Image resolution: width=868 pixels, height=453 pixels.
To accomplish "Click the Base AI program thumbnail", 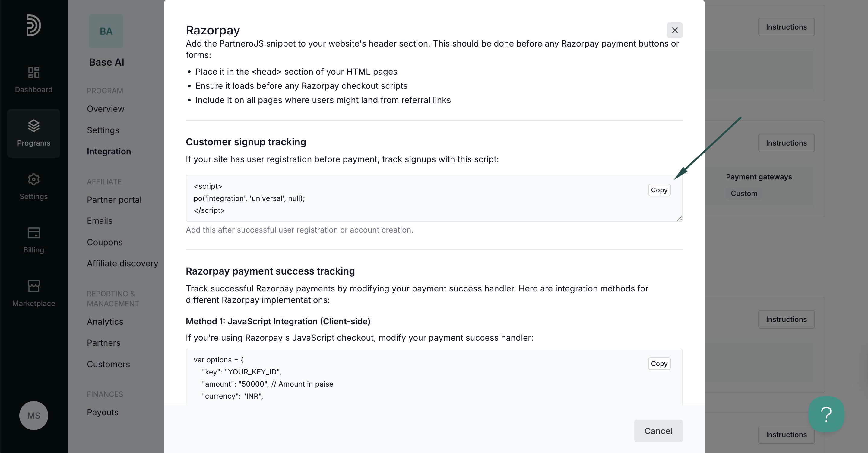I will pos(106,31).
